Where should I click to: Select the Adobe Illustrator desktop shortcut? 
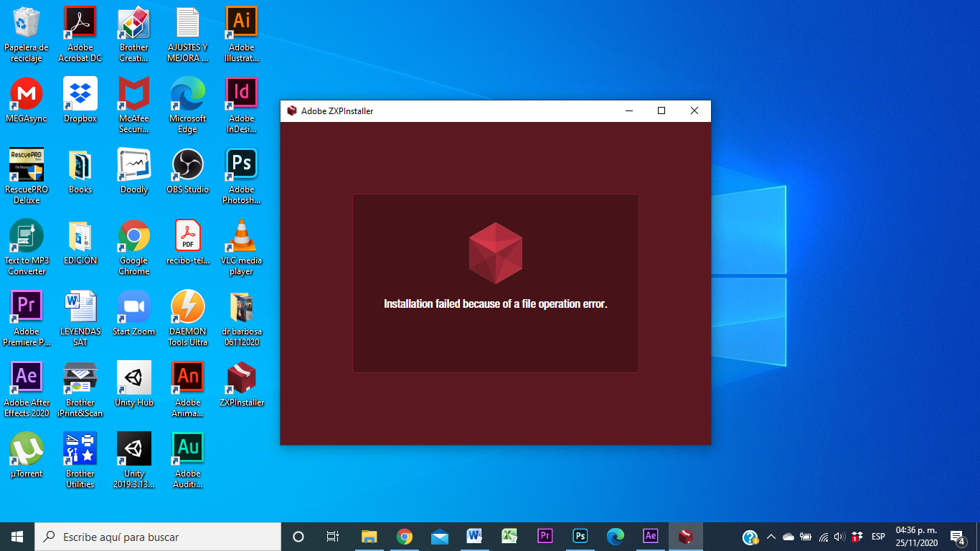tap(242, 34)
